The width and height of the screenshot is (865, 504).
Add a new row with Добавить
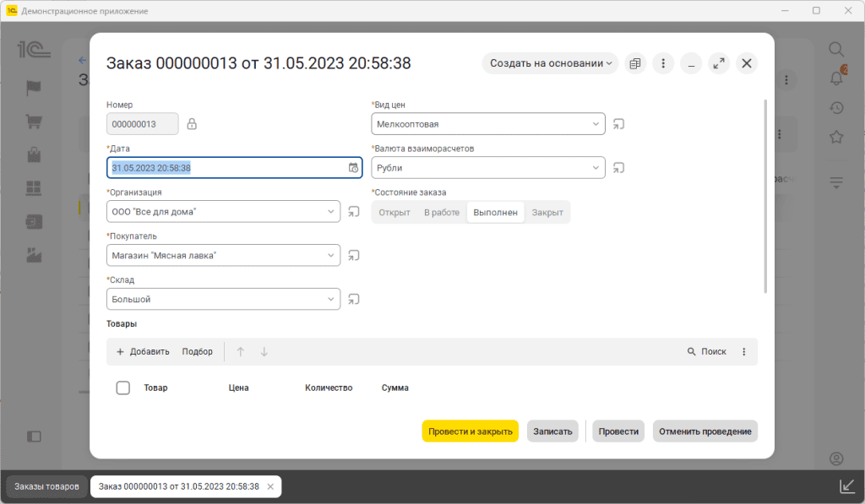tap(143, 351)
